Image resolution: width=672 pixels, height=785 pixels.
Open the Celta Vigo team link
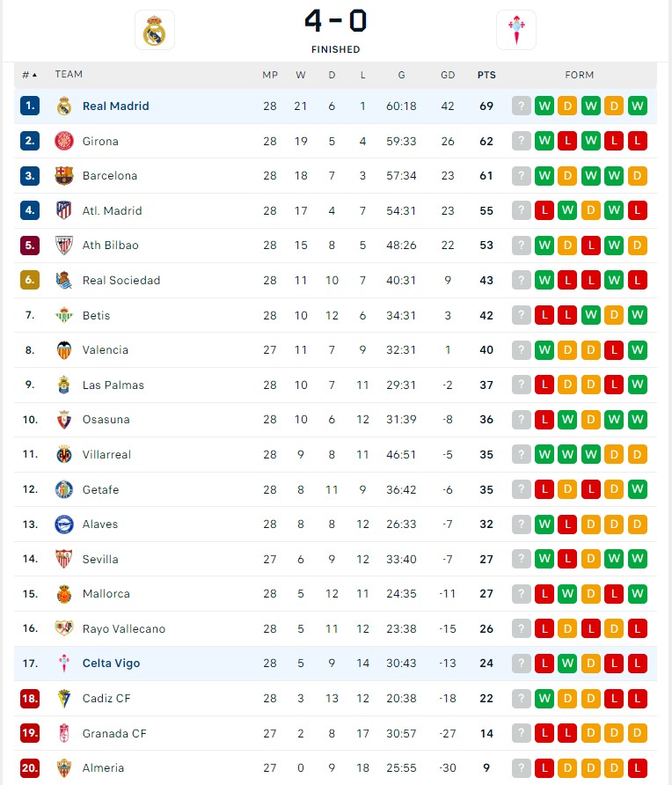pyautogui.click(x=111, y=664)
